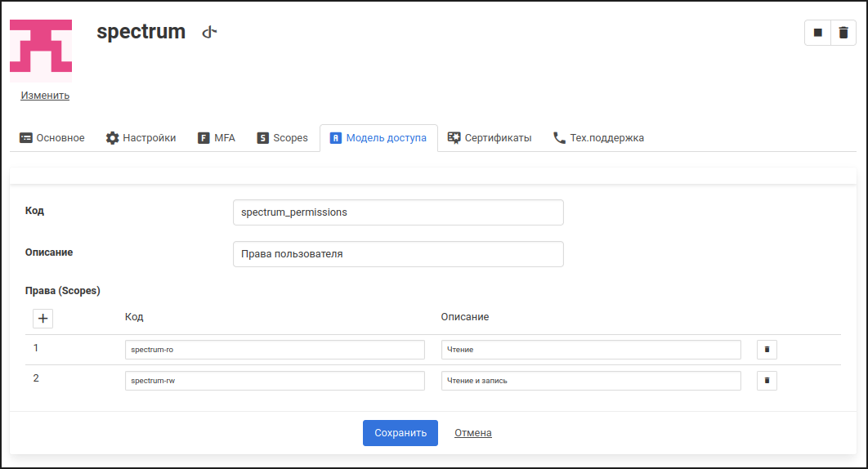Open the Основное tab

[x=52, y=138]
